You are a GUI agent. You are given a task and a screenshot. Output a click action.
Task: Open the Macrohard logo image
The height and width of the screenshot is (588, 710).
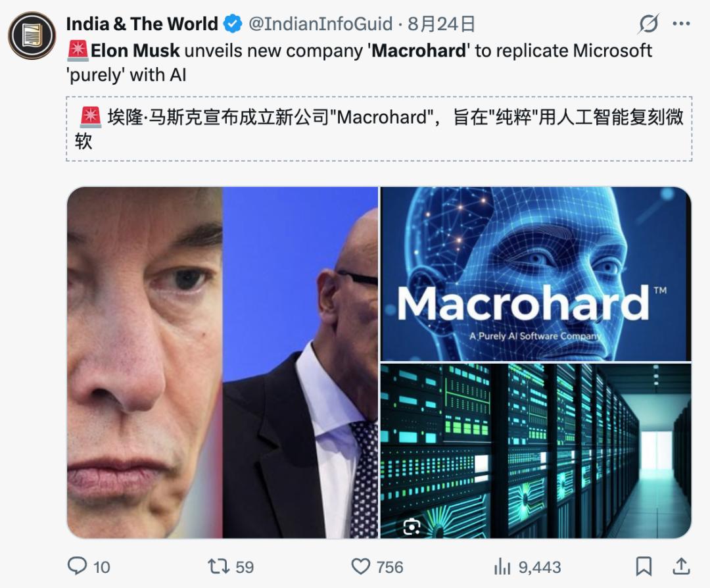click(x=536, y=274)
